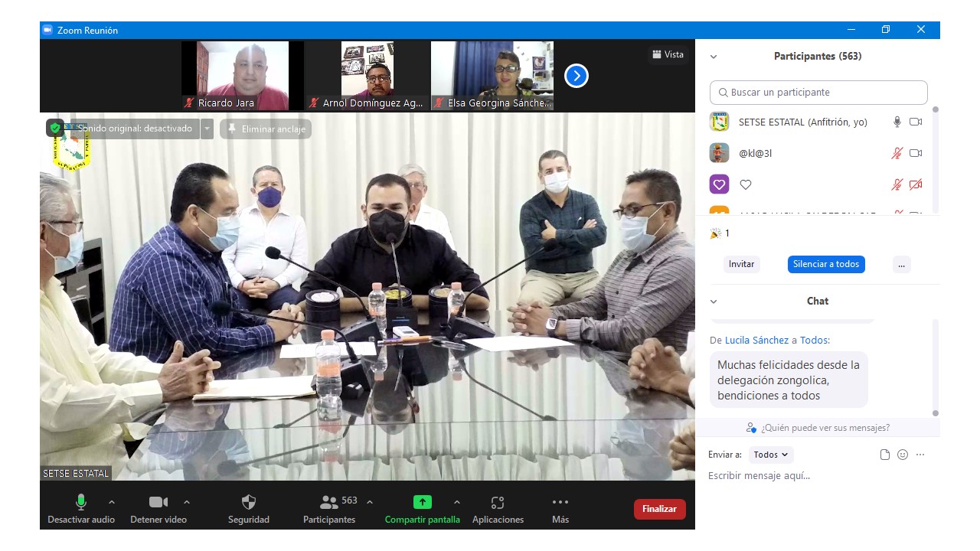The width and height of the screenshot is (980, 551).
Task: Toggle SETSE ESTATAL's microphone in the list
Action: (x=897, y=122)
